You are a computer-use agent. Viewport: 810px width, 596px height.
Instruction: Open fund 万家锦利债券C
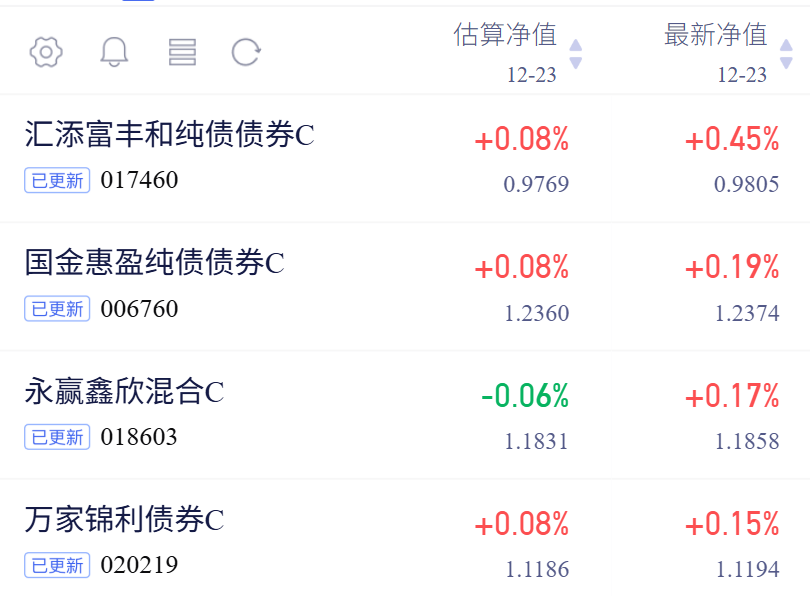(x=124, y=519)
